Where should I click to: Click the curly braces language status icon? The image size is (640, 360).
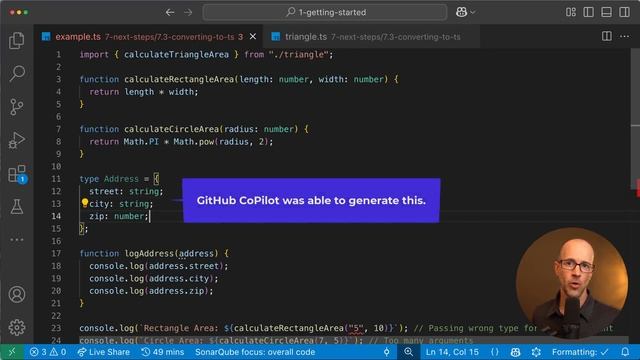[495, 352]
